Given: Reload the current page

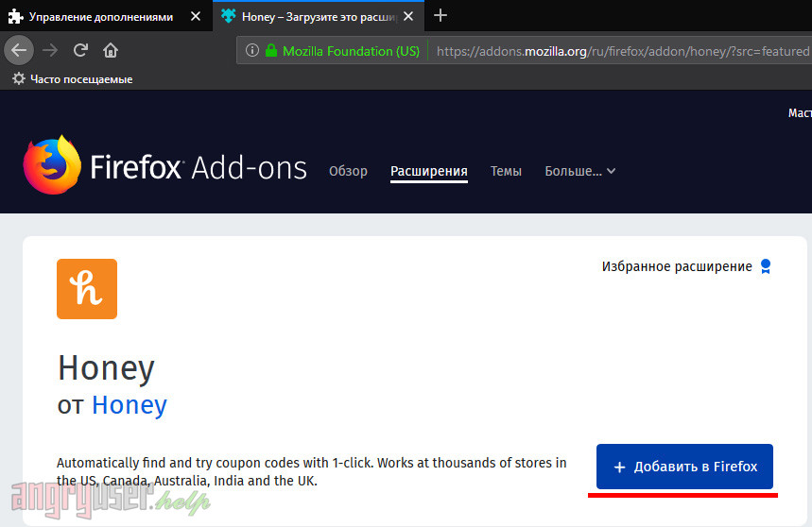Looking at the screenshot, I should tap(80, 50).
